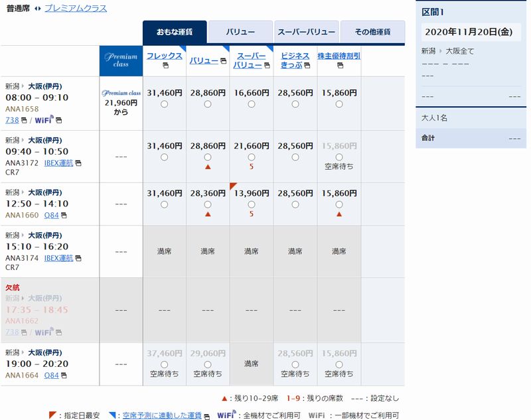Click the WiFi logo on flight ANA1658
This screenshot has height=420, width=531.
click(x=44, y=119)
